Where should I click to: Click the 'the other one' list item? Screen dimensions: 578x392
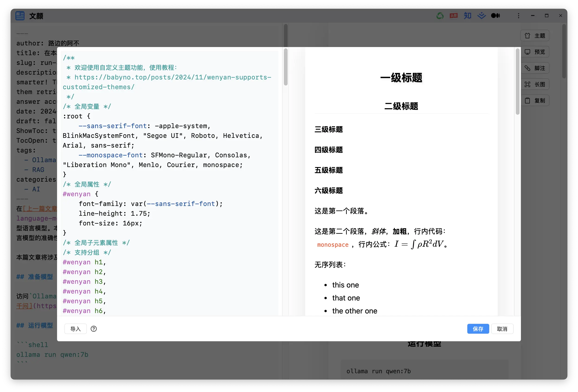[355, 311]
